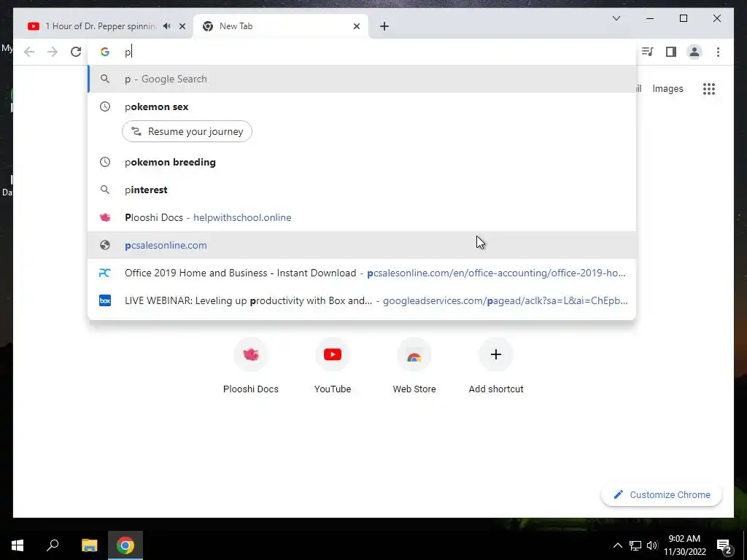Open the media controls icon in toolbar
This screenshot has height=560, width=747.
(648, 52)
